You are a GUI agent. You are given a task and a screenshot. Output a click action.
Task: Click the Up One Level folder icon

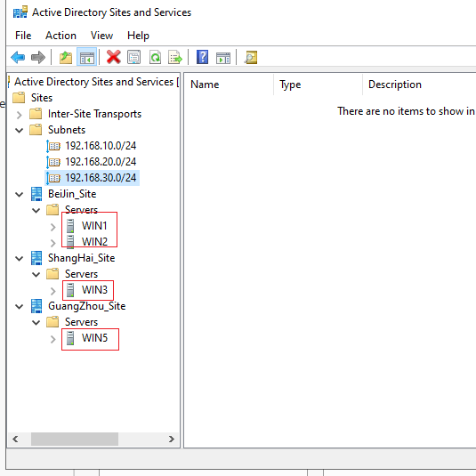tap(66, 57)
